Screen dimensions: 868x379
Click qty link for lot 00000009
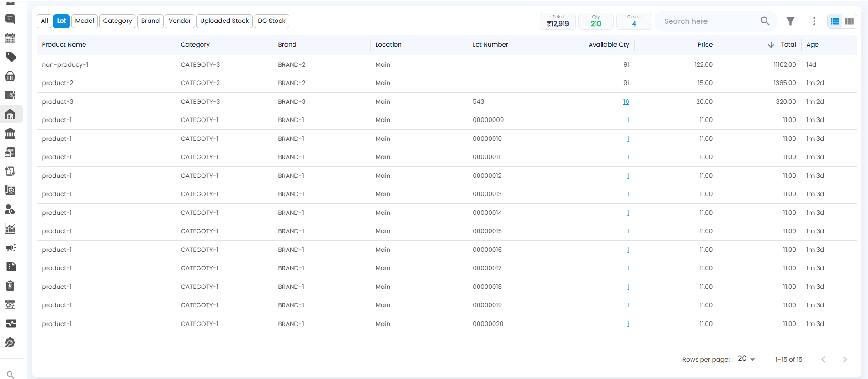click(628, 120)
